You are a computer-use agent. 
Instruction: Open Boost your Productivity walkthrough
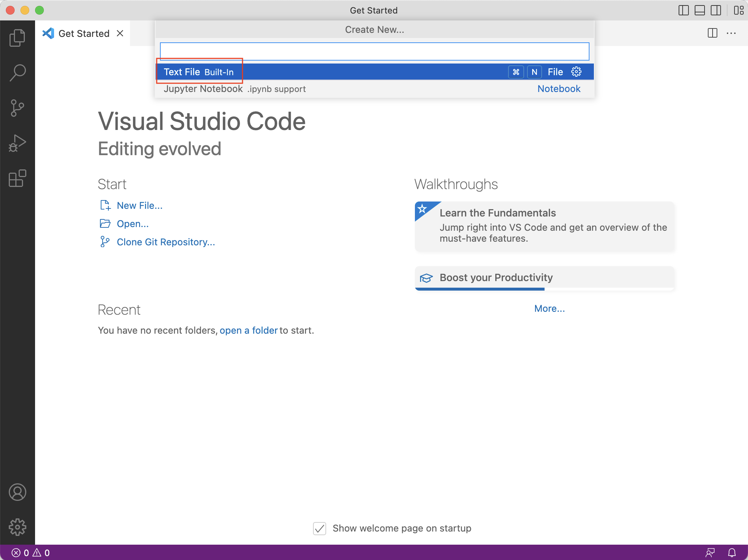click(x=544, y=278)
